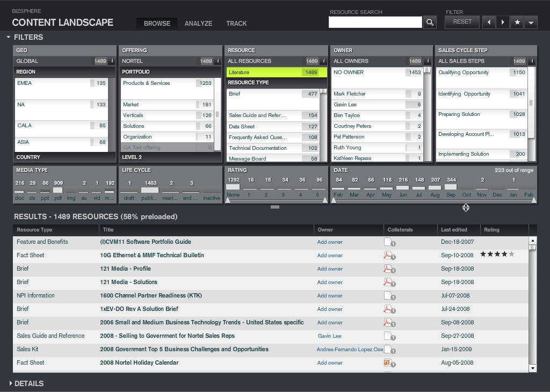
Task: Click the resource search magnifier button
Action: tap(430, 22)
